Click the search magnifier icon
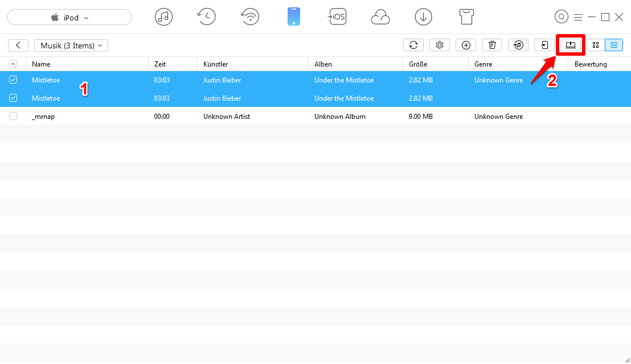The width and height of the screenshot is (631, 364). [x=562, y=17]
